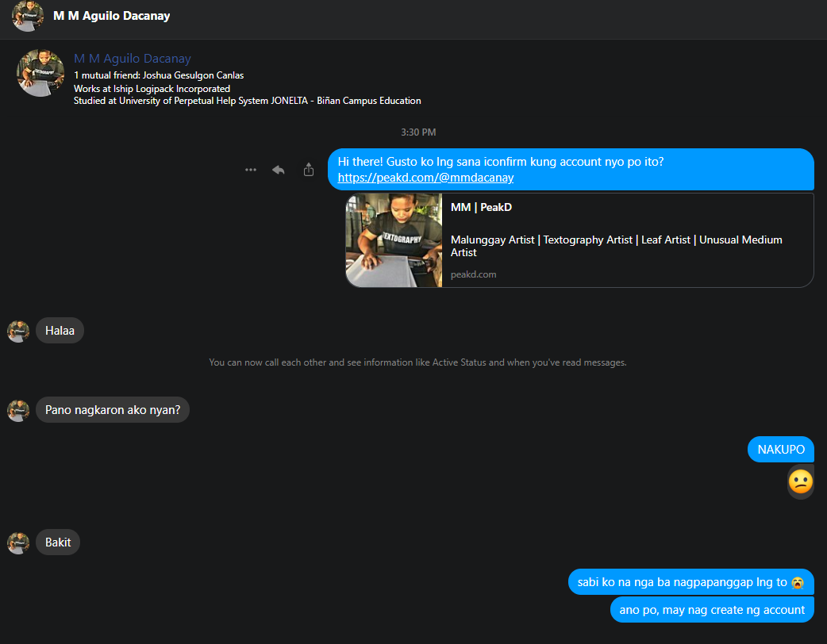
Task: Click the ano po, may nag create message
Action: 711,610
